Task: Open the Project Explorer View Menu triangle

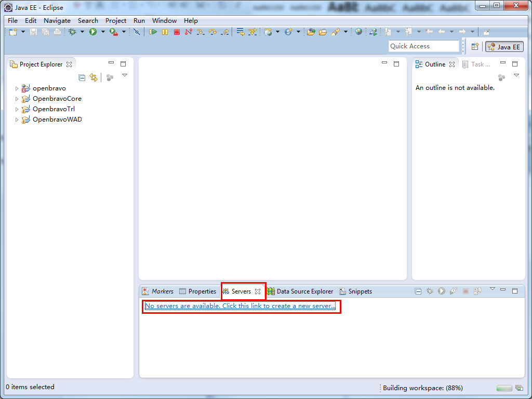Action: (x=125, y=75)
